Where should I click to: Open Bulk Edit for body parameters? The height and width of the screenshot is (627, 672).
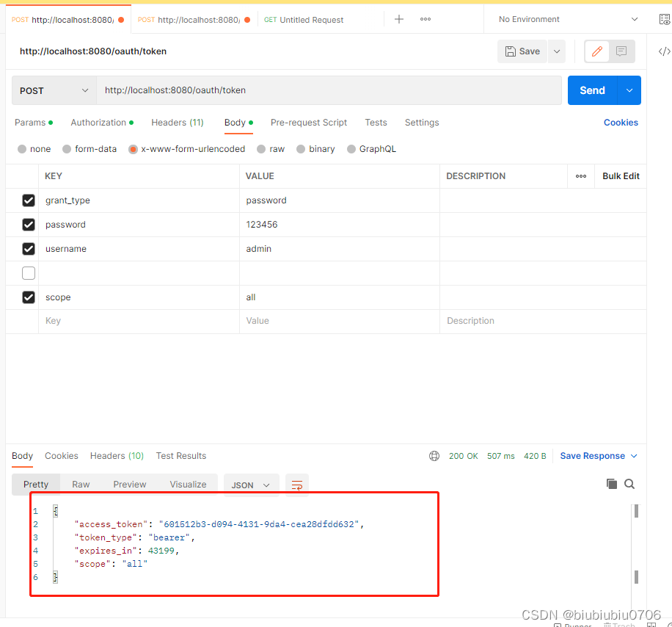point(621,175)
